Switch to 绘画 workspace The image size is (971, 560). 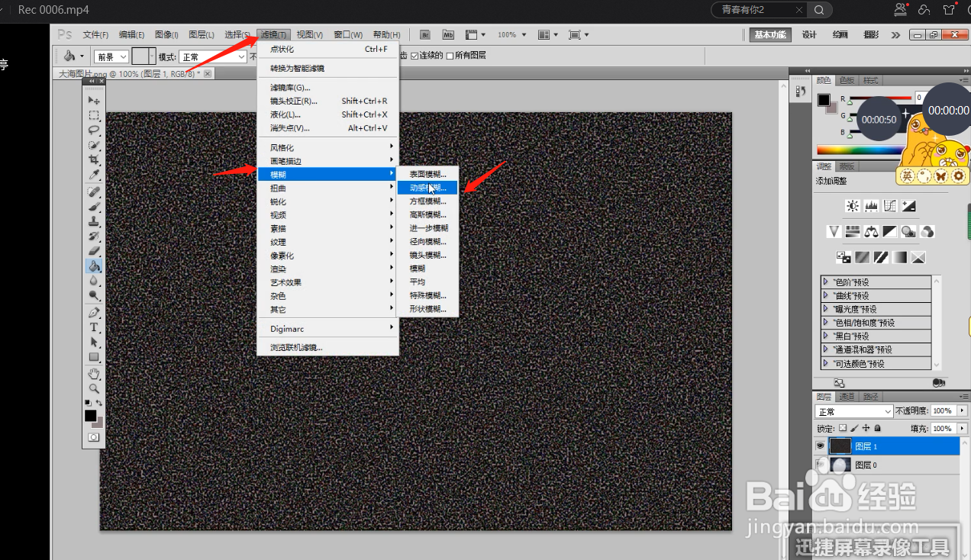point(840,35)
